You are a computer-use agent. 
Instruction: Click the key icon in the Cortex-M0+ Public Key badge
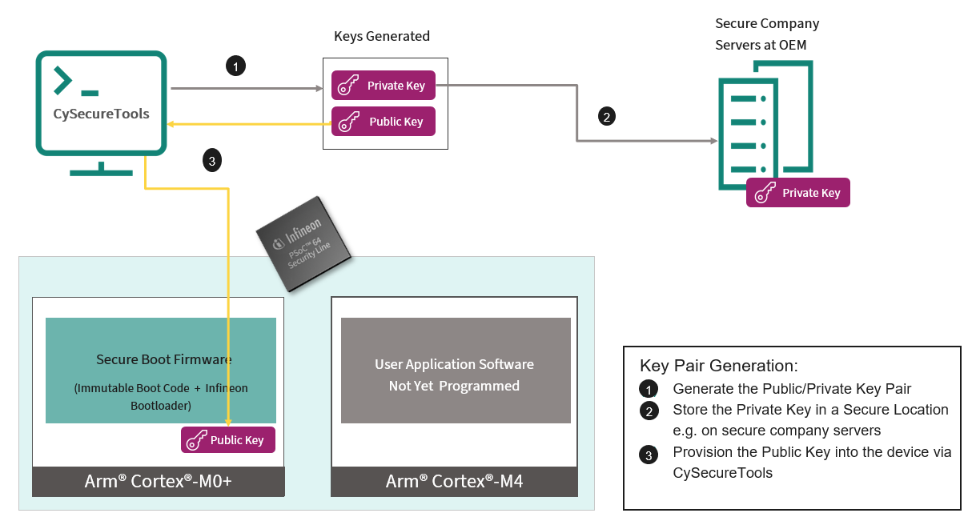click(x=196, y=440)
